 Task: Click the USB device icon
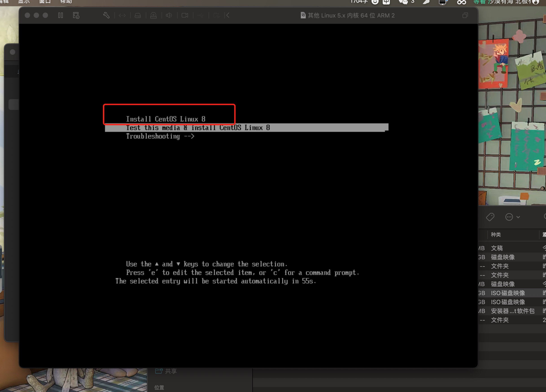pyautogui.click(x=200, y=15)
